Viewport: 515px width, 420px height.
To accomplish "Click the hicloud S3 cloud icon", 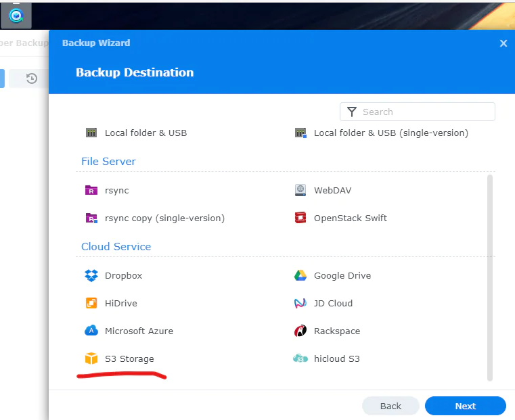I will tap(300, 358).
